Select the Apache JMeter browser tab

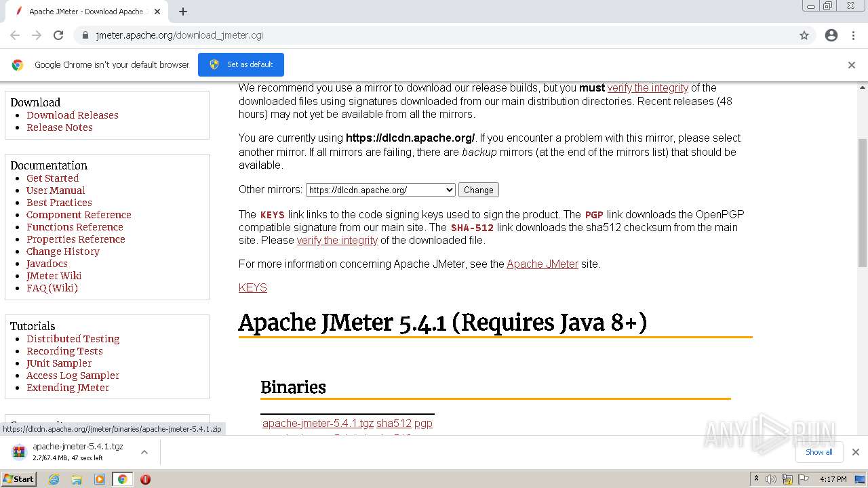(x=88, y=12)
